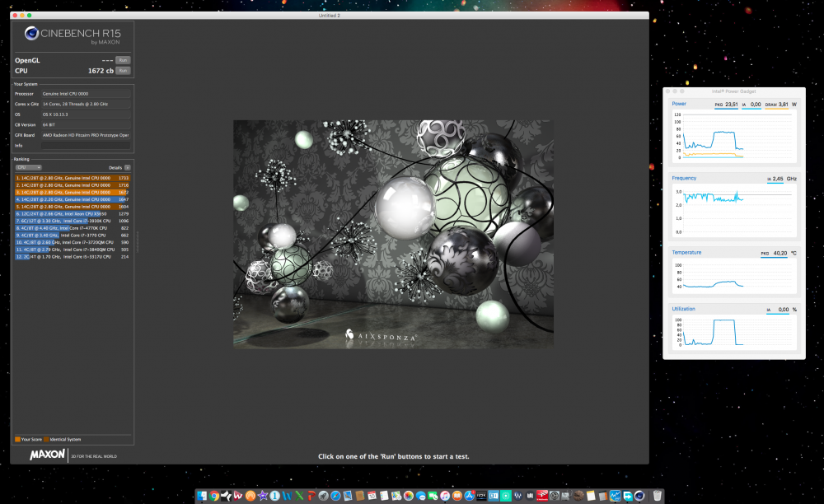This screenshot has width=824, height=504.
Task: Select Core i7-3720QM ranking row
Action: pyautogui.click(x=73, y=243)
